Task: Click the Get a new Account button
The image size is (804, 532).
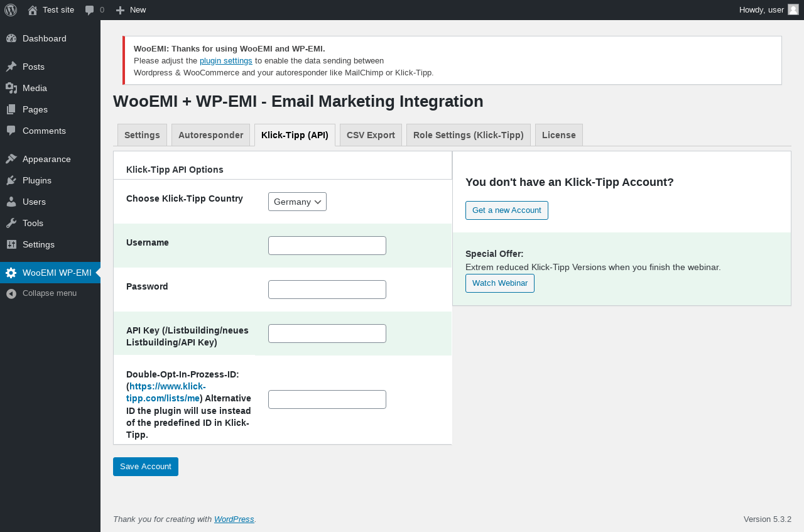Action: tap(507, 210)
